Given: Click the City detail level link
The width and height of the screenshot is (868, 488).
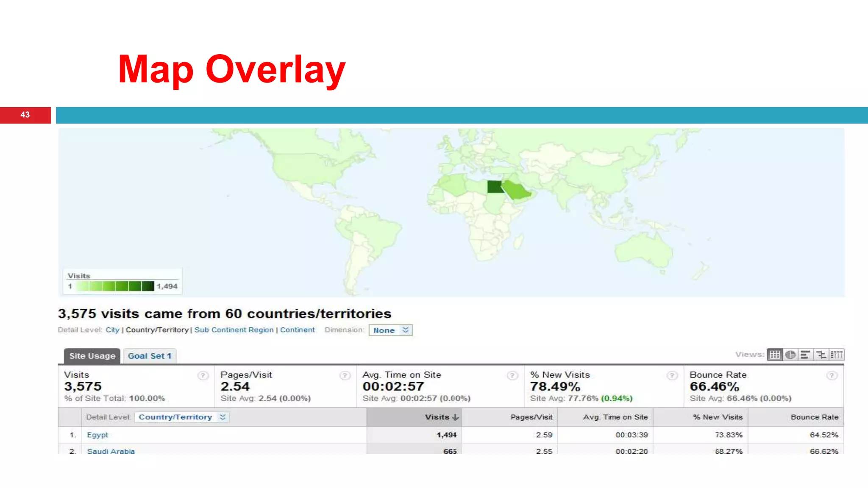Looking at the screenshot, I should (112, 330).
